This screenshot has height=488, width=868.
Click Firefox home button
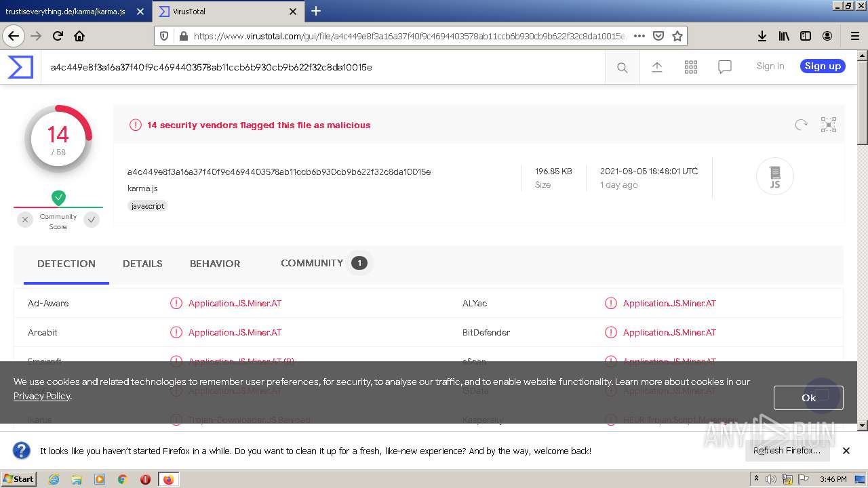(79, 36)
